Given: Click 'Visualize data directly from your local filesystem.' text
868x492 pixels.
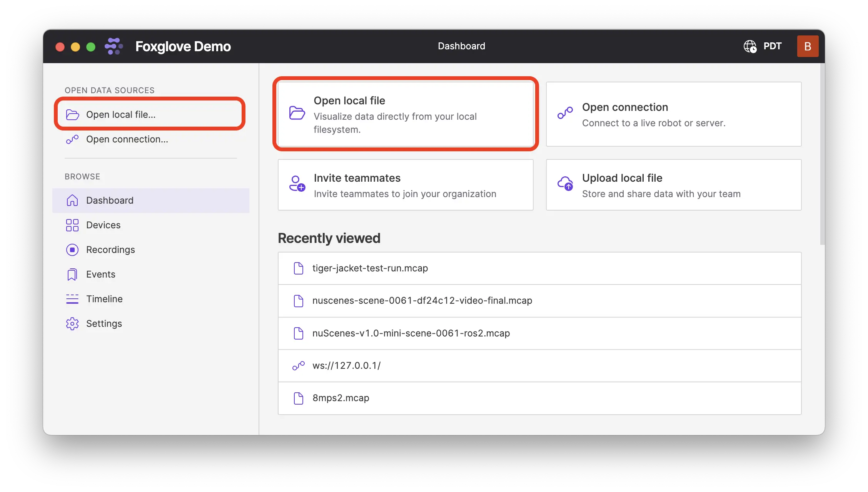Looking at the screenshot, I should [395, 123].
